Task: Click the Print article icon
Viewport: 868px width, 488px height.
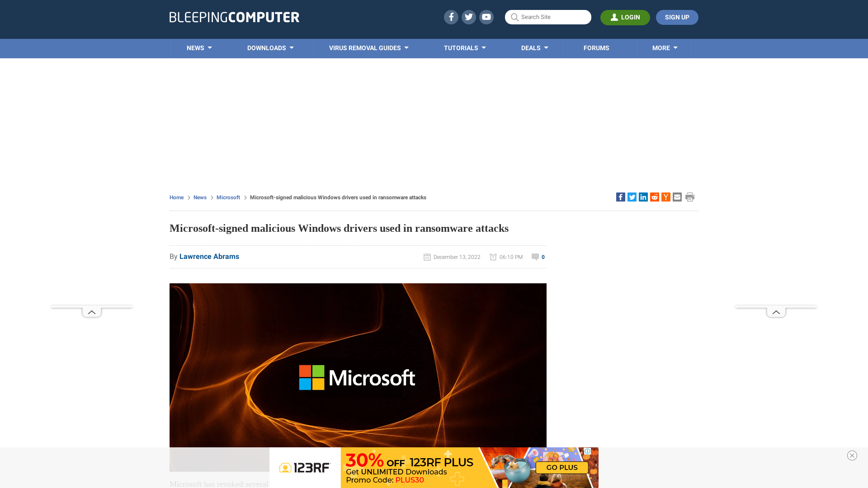Action: (x=690, y=197)
